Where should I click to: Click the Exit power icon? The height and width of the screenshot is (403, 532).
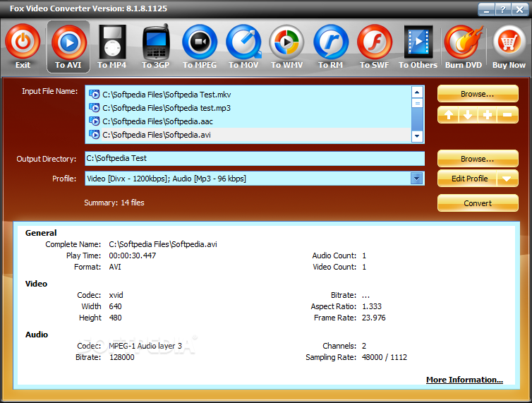click(x=23, y=42)
